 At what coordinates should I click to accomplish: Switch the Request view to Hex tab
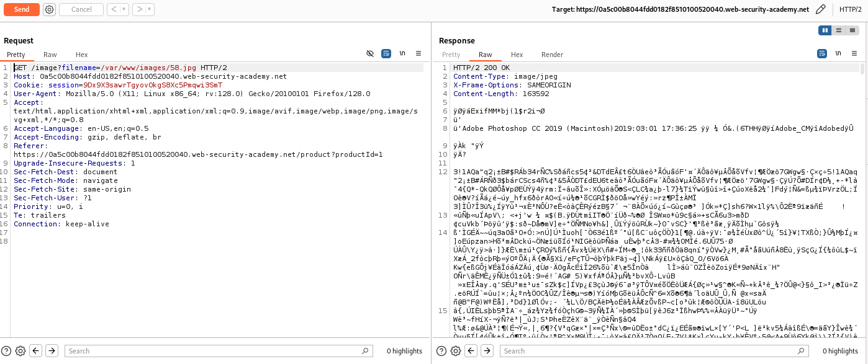[x=82, y=55]
